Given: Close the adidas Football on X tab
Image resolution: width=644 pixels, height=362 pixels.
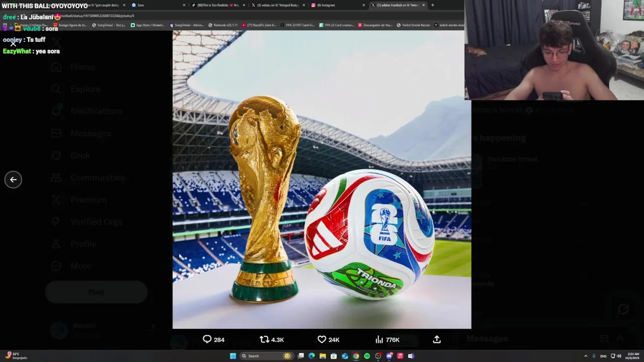Looking at the screenshot, I should [x=424, y=5].
